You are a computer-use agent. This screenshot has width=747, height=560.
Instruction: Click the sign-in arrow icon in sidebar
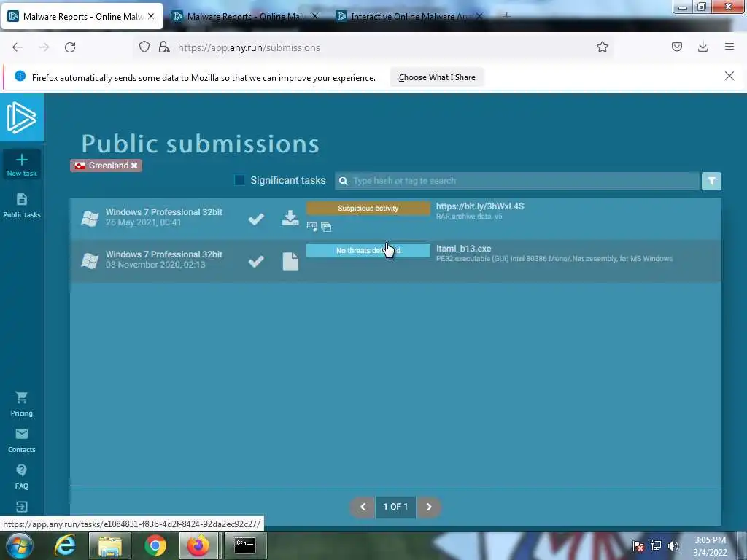tap(21, 507)
